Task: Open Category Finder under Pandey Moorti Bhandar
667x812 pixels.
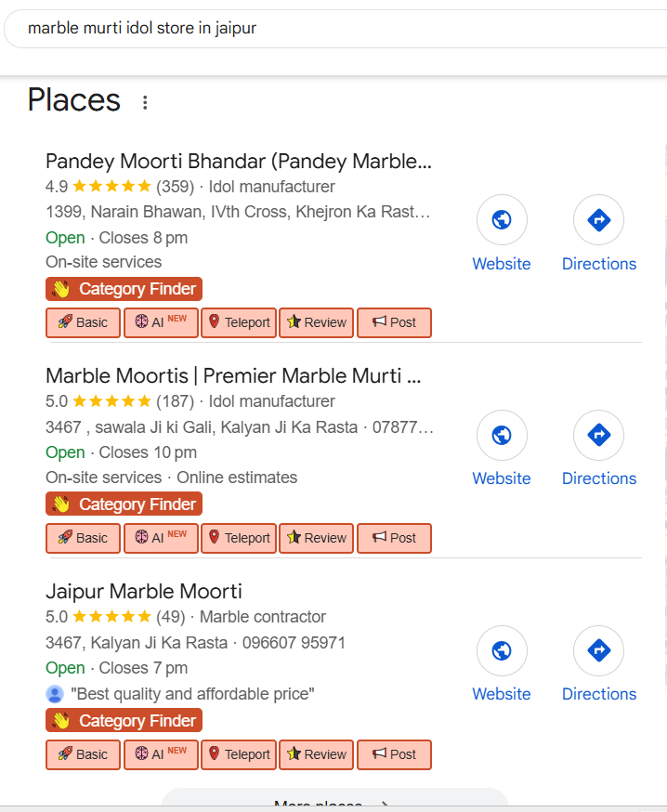Action: [124, 289]
